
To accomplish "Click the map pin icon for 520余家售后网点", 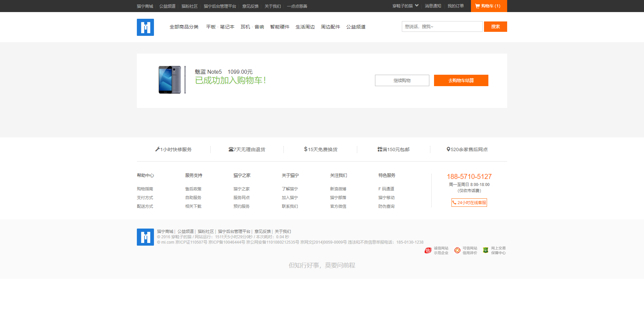I will tap(448, 149).
